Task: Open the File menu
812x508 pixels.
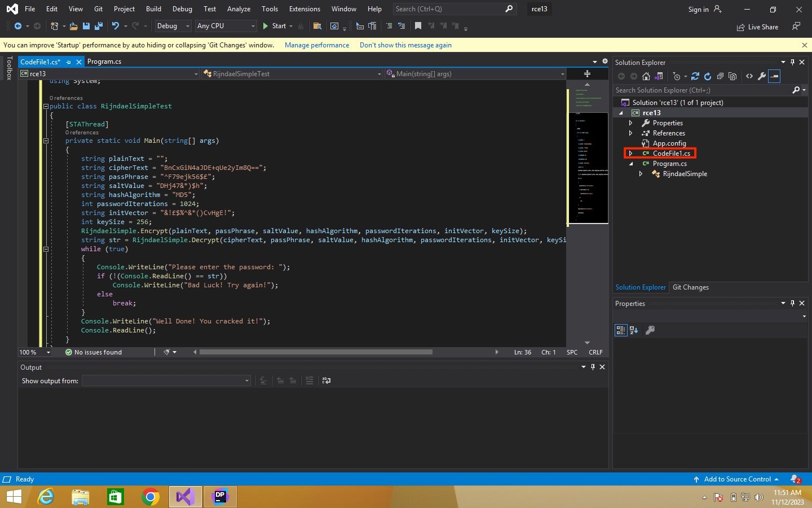Action: (x=30, y=9)
